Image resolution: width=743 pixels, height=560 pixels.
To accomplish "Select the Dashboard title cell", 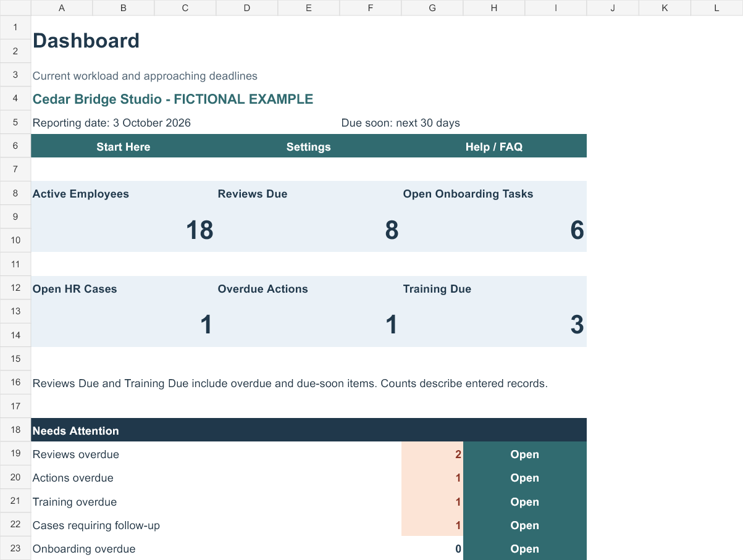I will pyautogui.click(x=86, y=41).
